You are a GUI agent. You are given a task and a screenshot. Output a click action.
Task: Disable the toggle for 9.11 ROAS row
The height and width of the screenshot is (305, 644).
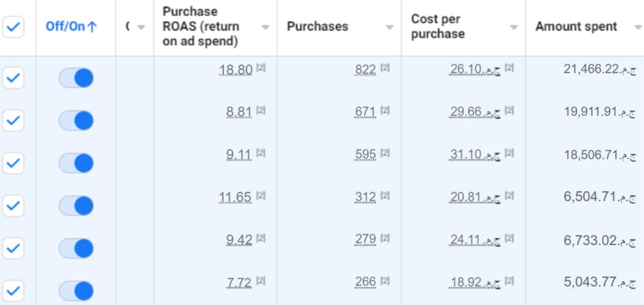tap(76, 164)
